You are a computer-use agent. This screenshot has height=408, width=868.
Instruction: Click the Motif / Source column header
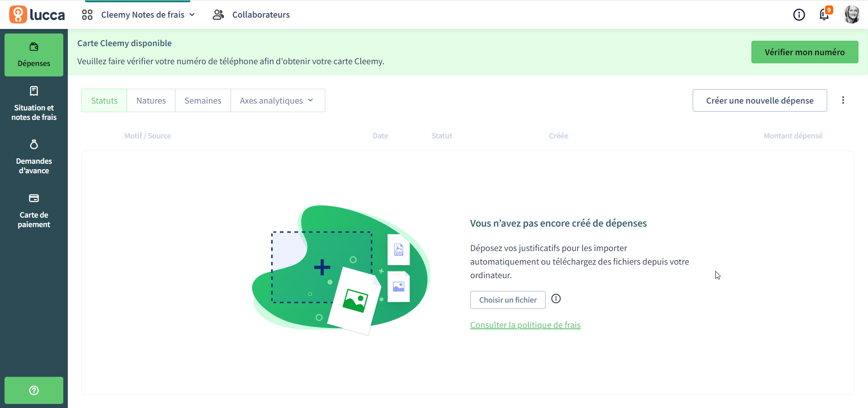148,136
